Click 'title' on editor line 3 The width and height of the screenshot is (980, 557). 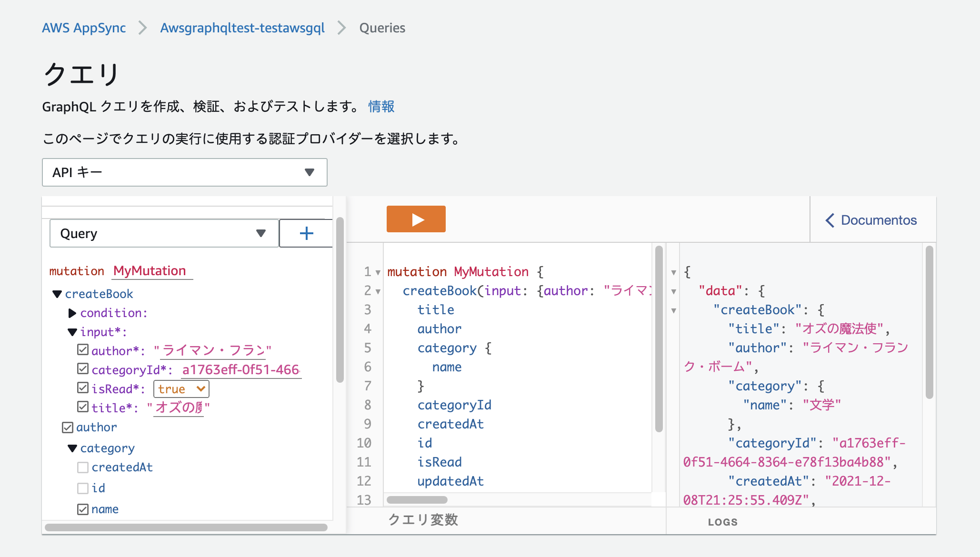click(436, 310)
